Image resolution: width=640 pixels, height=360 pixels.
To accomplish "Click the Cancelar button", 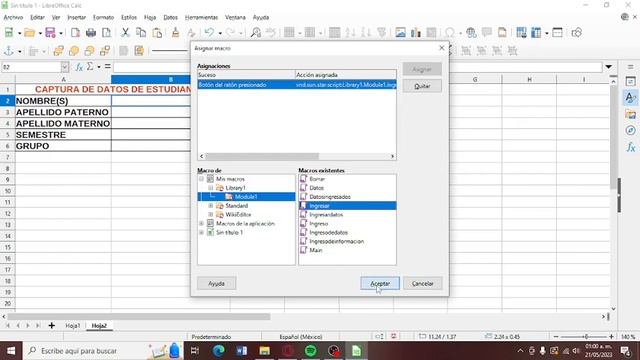I will click(x=422, y=283).
